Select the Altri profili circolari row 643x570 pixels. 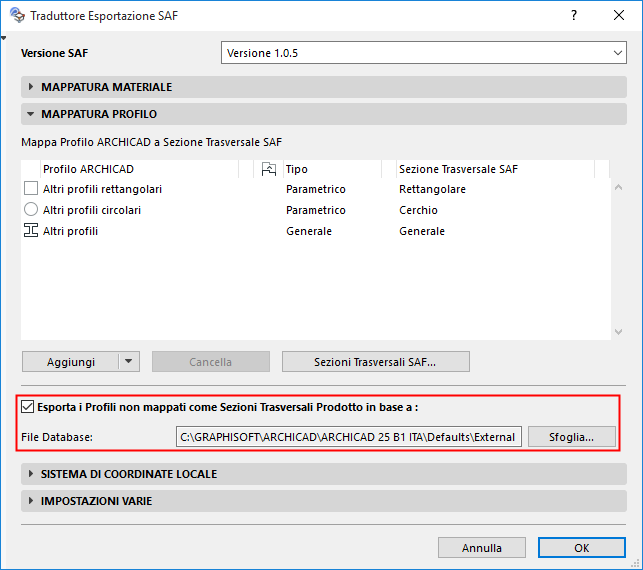(316, 210)
